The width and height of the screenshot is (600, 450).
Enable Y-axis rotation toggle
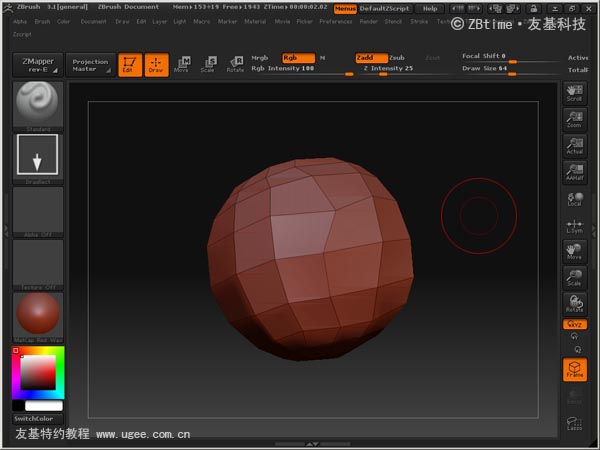tap(574, 336)
